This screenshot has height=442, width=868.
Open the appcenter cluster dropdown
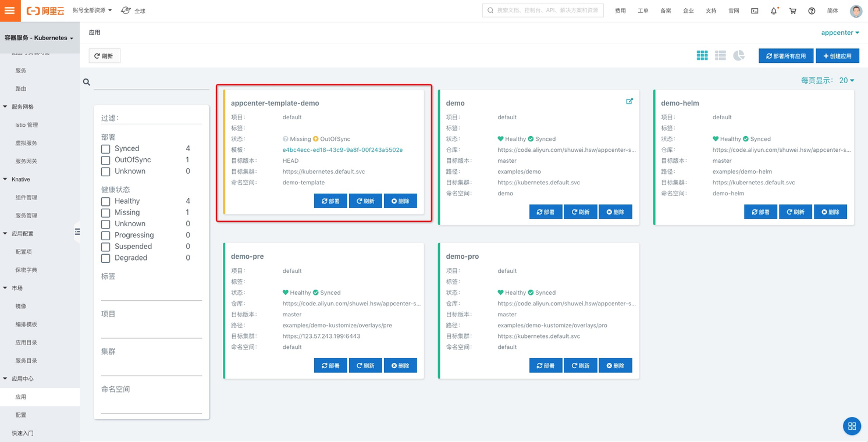pyautogui.click(x=840, y=33)
